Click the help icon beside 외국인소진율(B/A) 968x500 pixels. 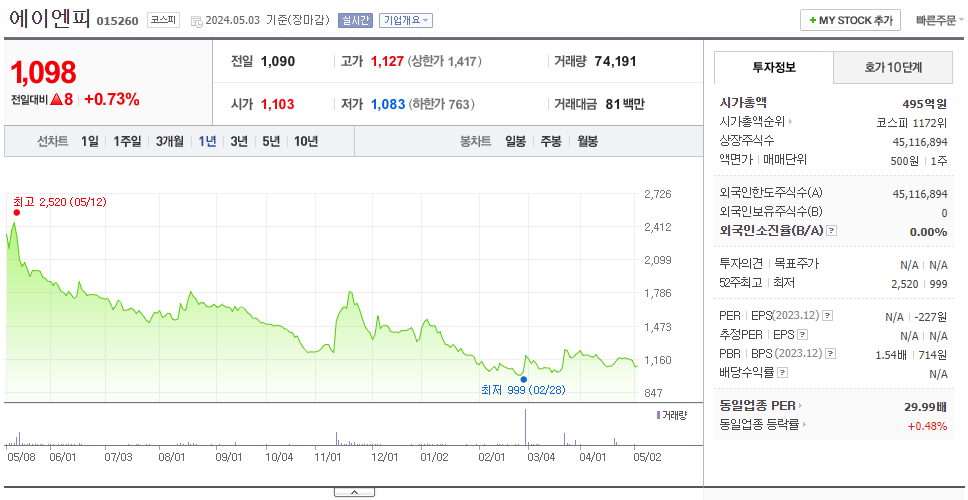click(x=832, y=230)
